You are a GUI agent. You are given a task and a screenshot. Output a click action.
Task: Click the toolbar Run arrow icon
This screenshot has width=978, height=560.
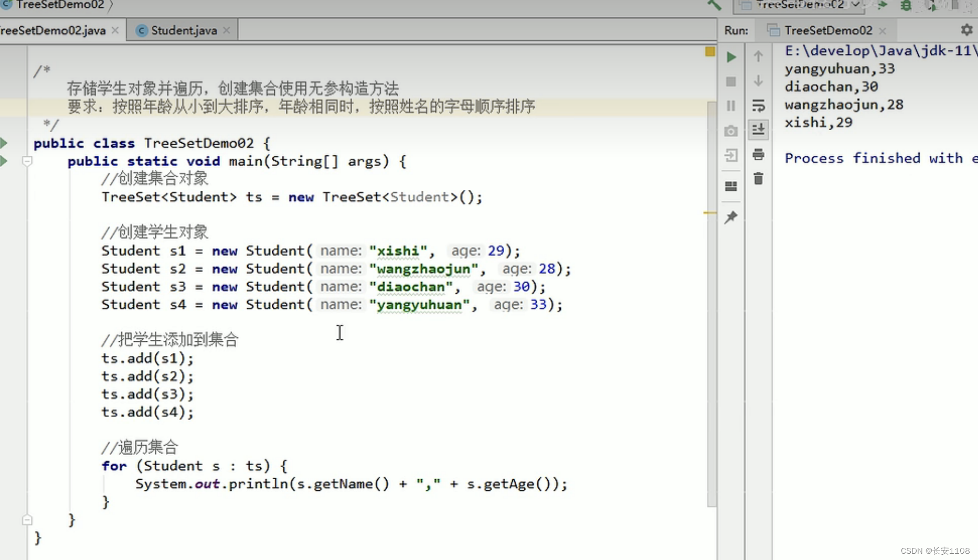pos(882,5)
